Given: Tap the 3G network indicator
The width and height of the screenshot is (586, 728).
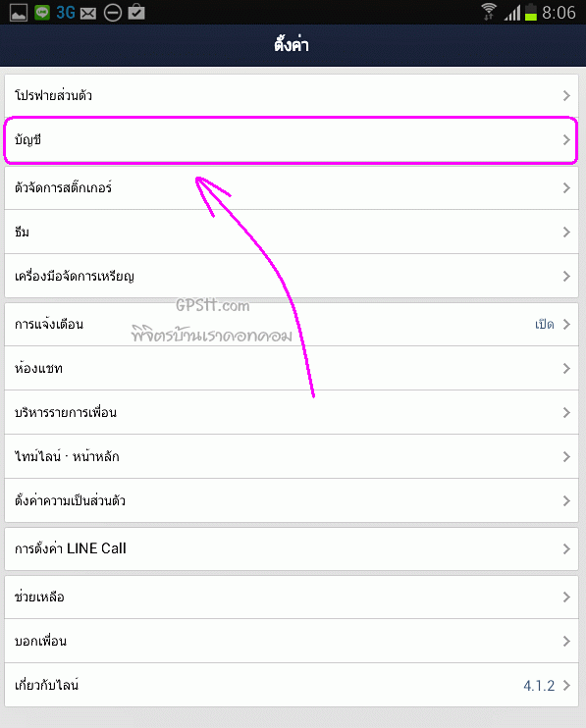Looking at the screenshot, I should pos(66,13).
